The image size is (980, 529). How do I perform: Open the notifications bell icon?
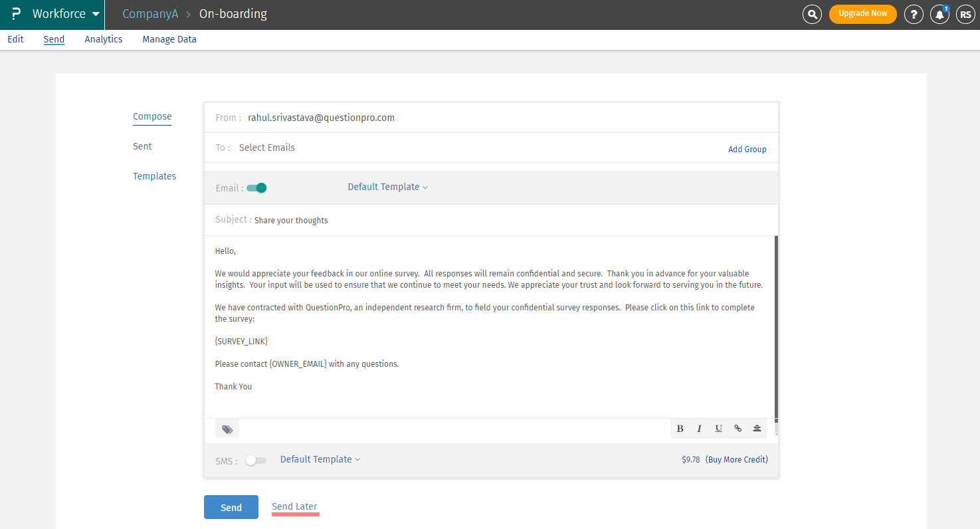[x=939, y=14]
